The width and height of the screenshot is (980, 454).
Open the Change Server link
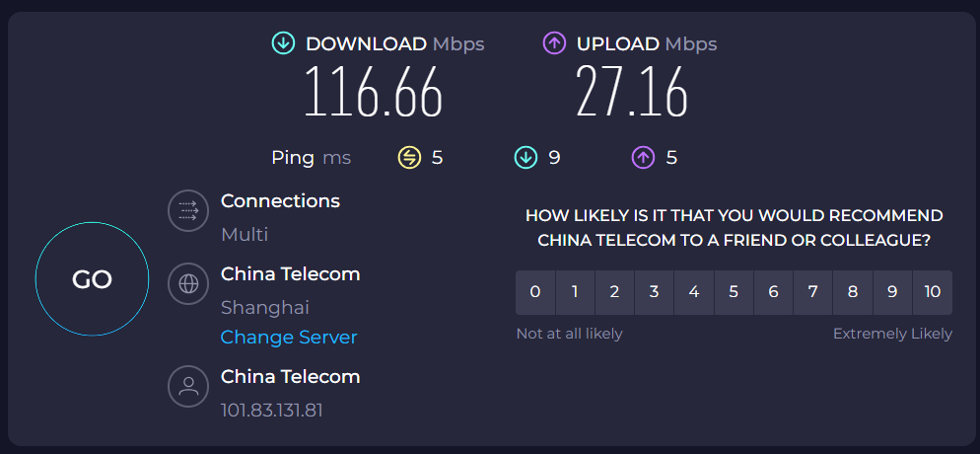289,338
